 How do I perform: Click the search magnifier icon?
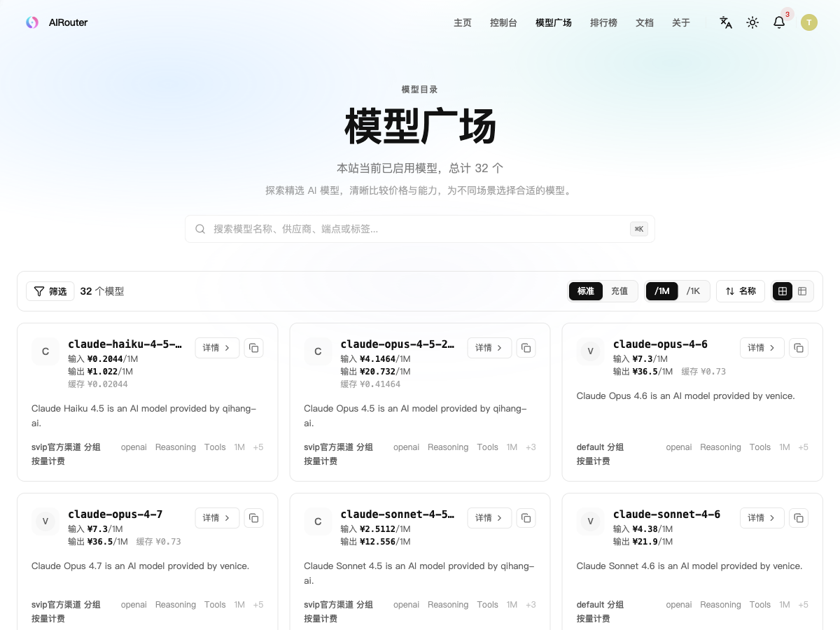(200, 229)
